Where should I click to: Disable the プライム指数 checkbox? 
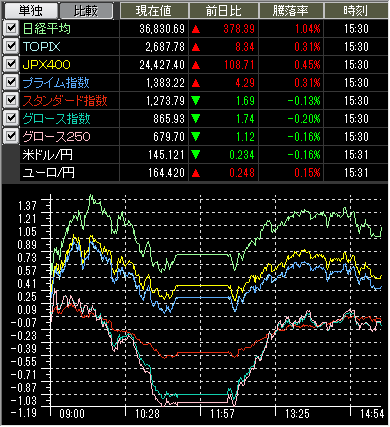click(11, 83)
